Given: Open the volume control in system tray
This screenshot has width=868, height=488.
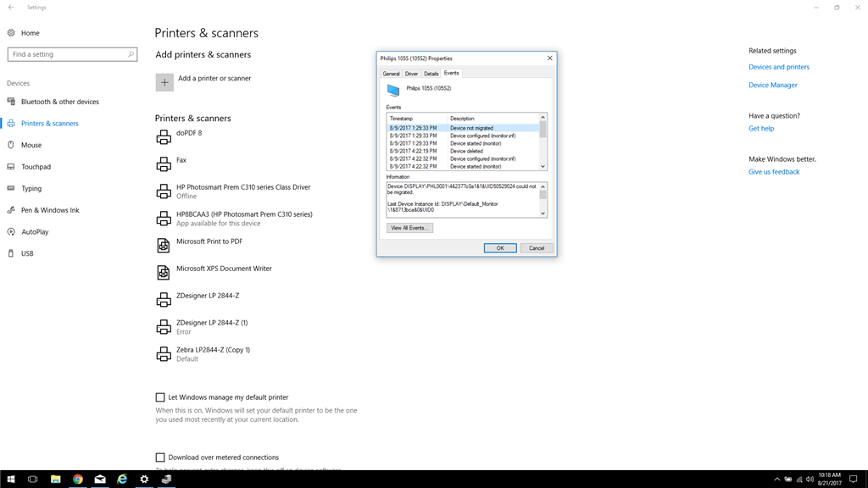Looking at the screenshot, I should (x=810, y=480).
